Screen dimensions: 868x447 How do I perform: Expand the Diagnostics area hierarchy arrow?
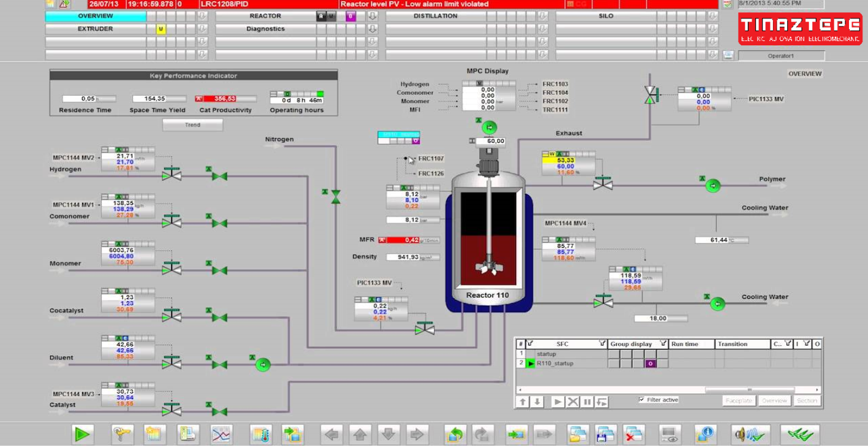click(372, 29)
